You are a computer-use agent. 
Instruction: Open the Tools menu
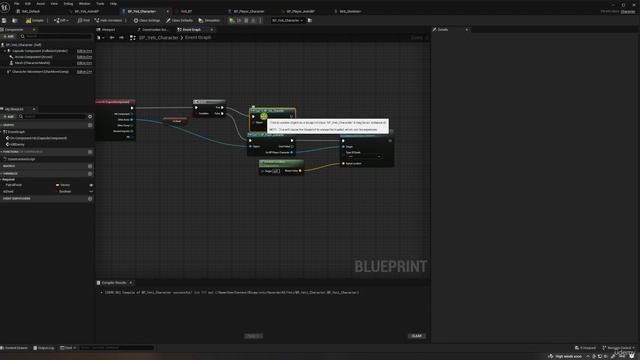100,4
